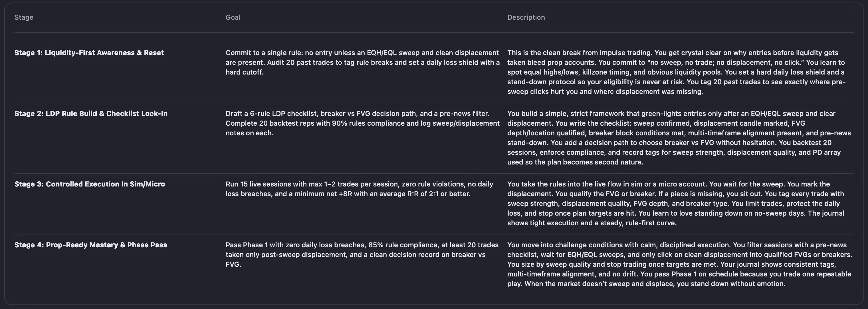The width and height of the screenshot is (868, 309).
Task: Select the Stage 2: LDP Rule Build title
Action: tap(91, 113)
